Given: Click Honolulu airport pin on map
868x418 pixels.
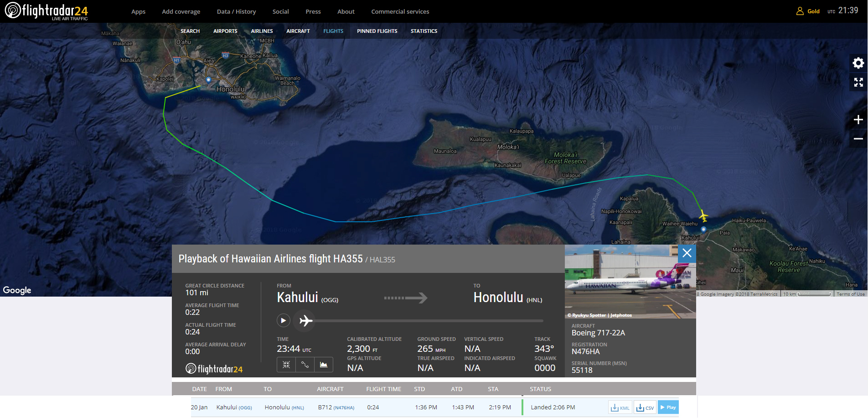Looking at the screenshot, I should (209, 79).
